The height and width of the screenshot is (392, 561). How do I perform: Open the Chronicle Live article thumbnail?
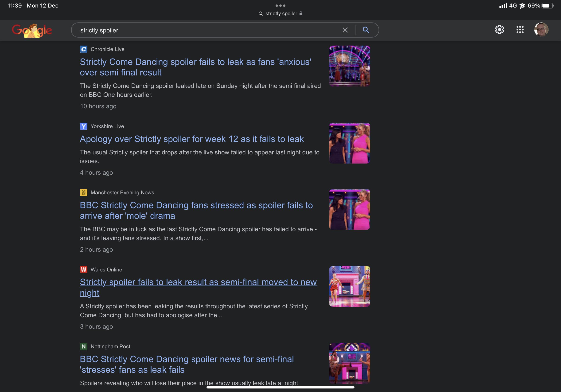tap(349, 66)
